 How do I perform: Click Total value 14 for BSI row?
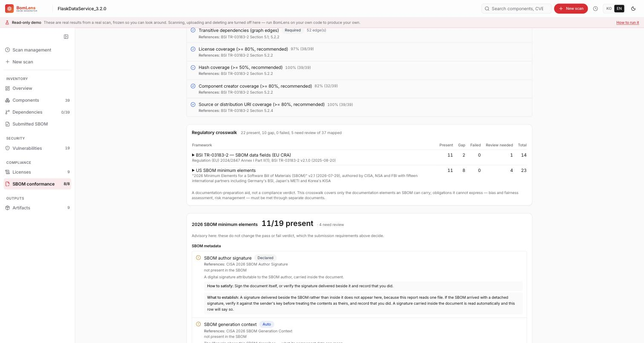click(x=523, y=155)
